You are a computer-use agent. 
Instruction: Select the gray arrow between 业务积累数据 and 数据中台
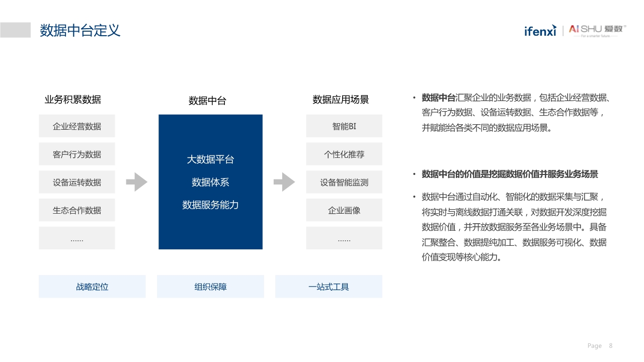pos(136,183)
